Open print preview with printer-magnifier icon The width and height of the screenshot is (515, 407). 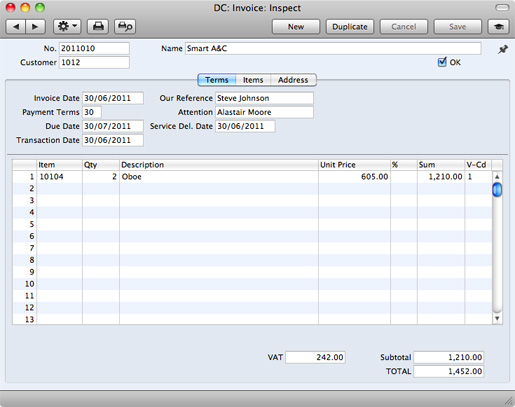pyautogui.click(x=125, y=27)
